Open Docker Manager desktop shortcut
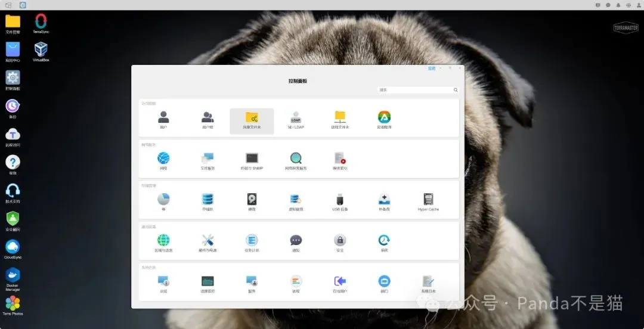The width and height of the screenshot is (644, 329). 13,280
